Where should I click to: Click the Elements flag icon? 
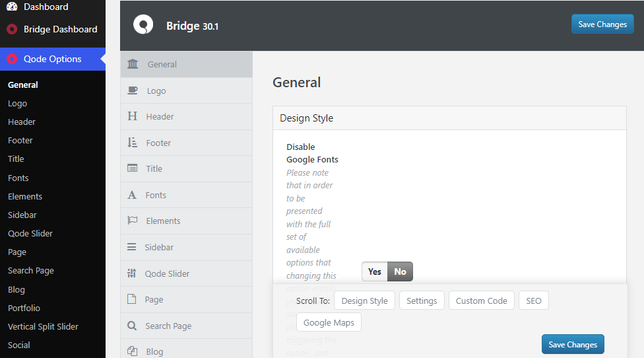coord(132,221)
